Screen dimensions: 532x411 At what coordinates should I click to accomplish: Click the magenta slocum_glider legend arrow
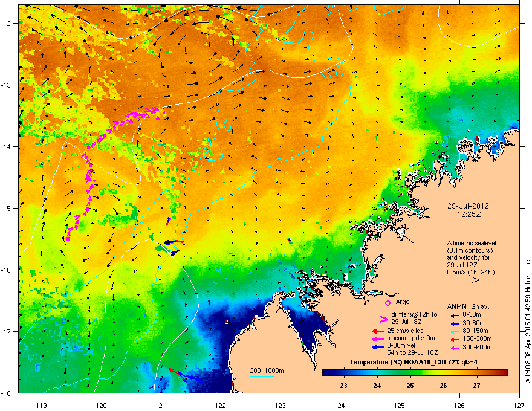tap(378, 338)
